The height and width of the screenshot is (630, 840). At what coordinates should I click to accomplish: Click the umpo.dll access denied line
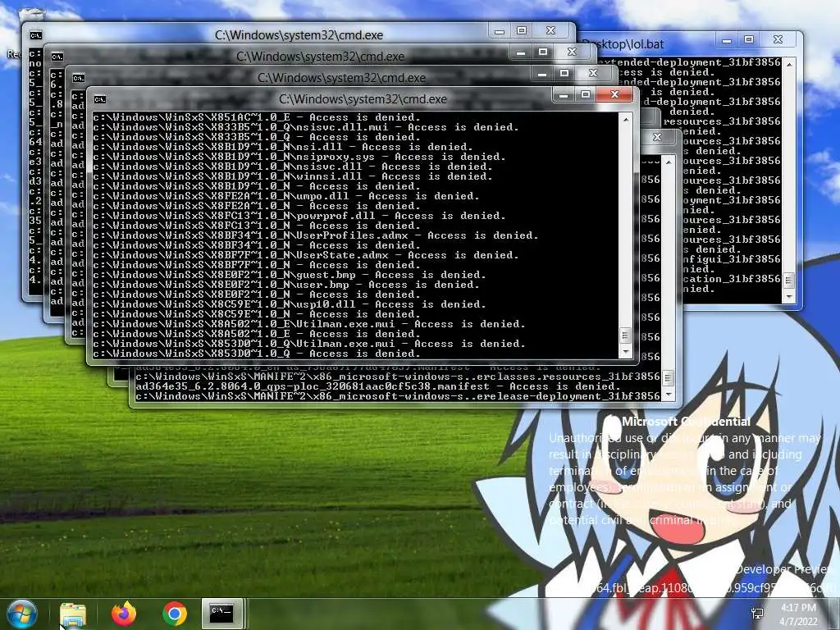(x=285, y=196)
